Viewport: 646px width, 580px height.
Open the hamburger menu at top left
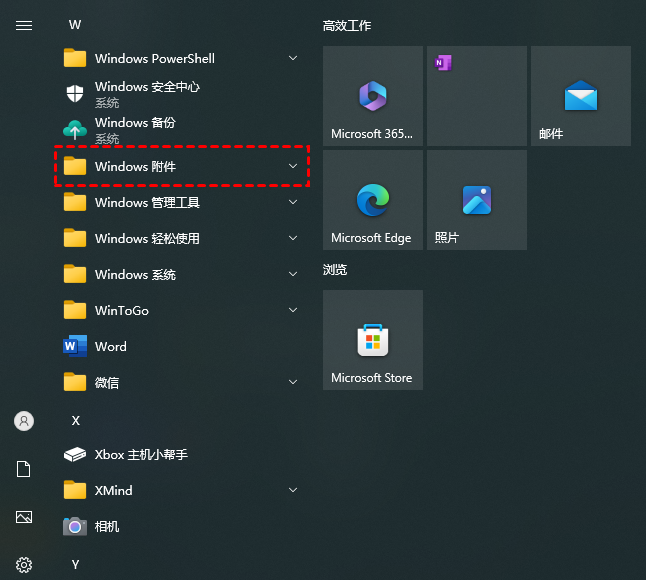tap(24, 26)
